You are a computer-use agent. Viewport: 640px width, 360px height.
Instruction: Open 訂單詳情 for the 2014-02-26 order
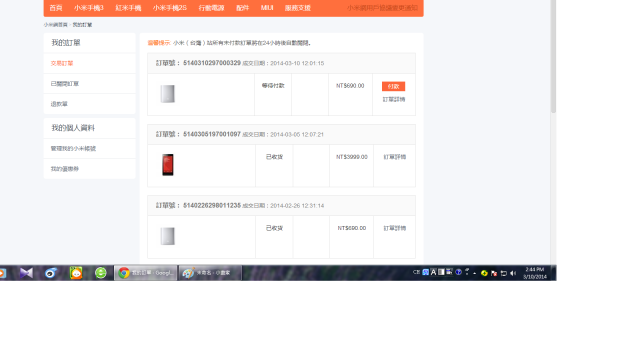point(395,228)
